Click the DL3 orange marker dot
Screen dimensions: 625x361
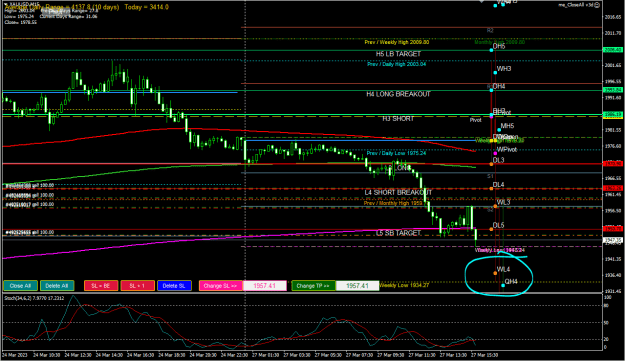point(491,164)
